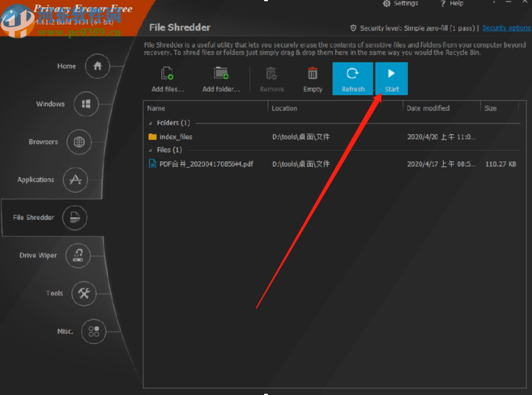The height and width of the screenshot is (395, 532).
Task: Open the Tools wrench icon
Action: [84, 293]
